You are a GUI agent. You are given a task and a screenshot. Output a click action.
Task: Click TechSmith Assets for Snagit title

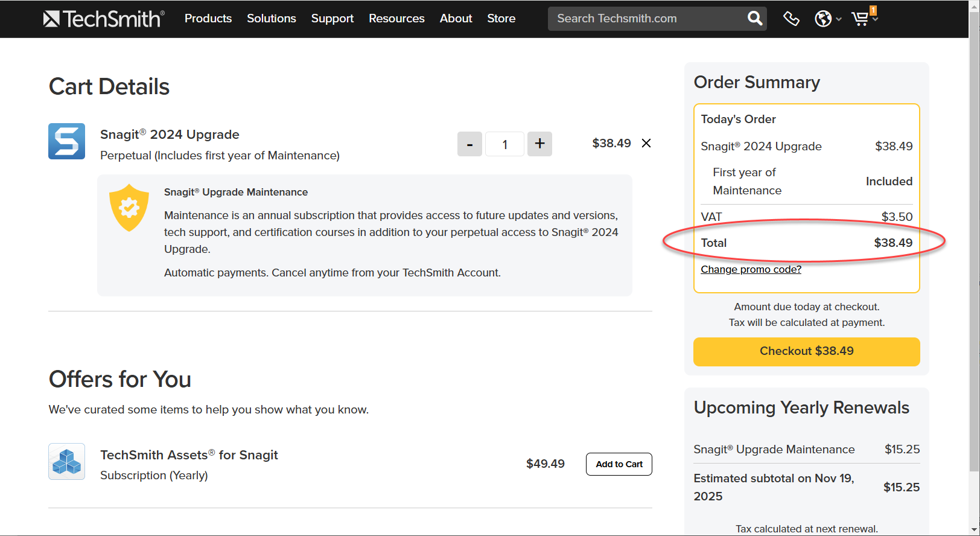click(x=189, y=455)
